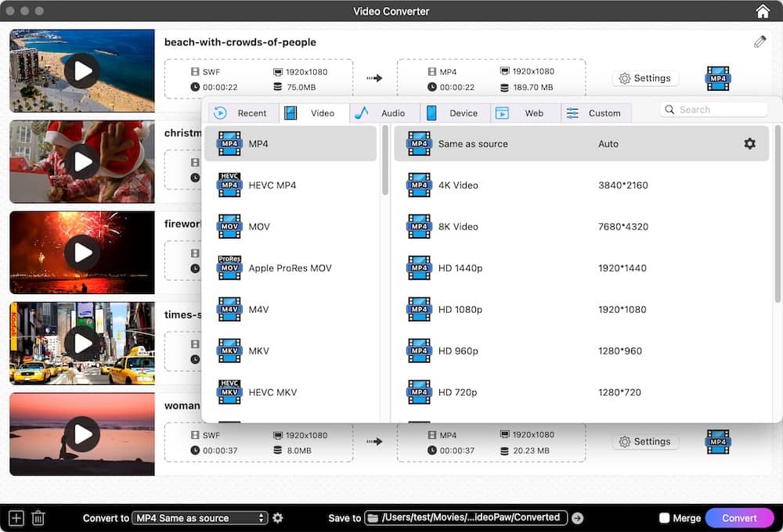Select the HD 1080p preset
This screenshot has height=532, width=783.
click(x=509, y=309)
